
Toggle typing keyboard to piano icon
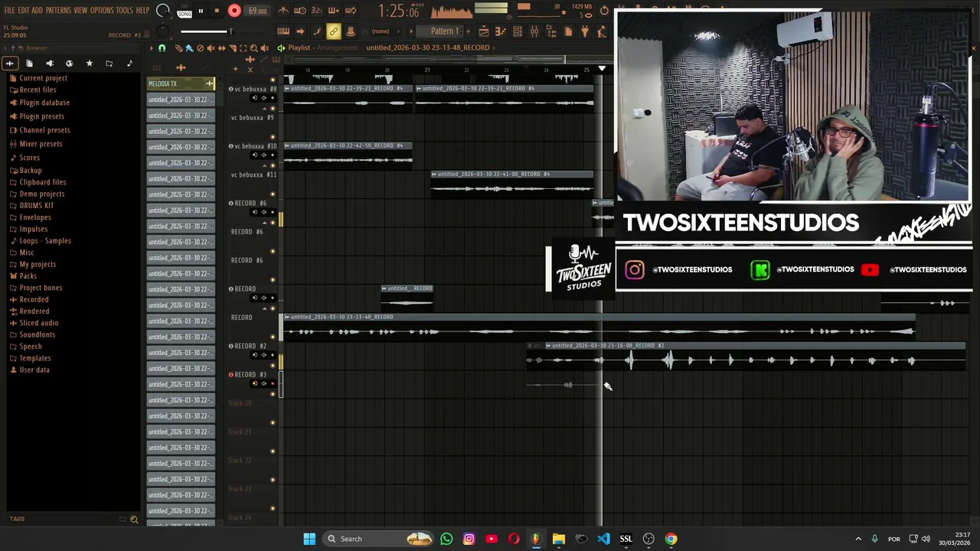(283, 31)
